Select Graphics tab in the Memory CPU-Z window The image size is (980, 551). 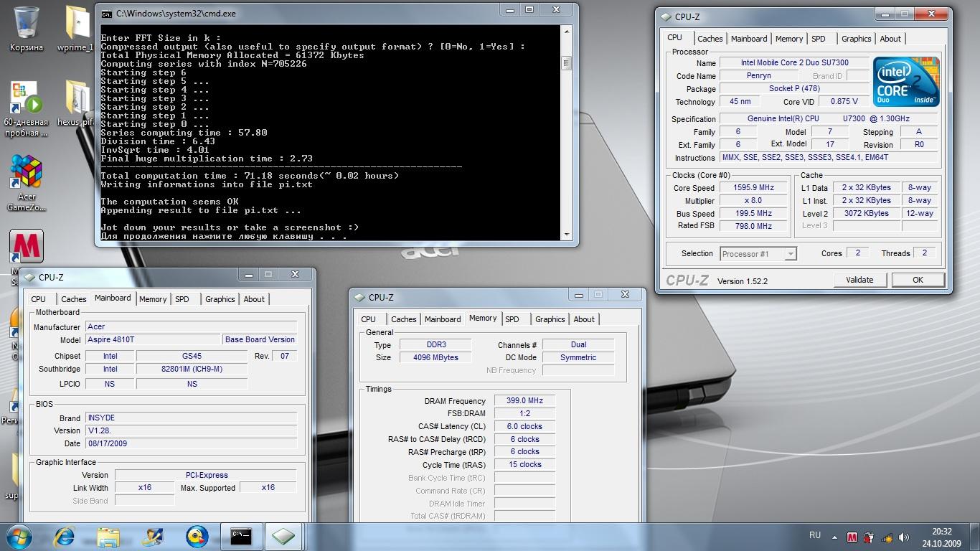point(550,319)
